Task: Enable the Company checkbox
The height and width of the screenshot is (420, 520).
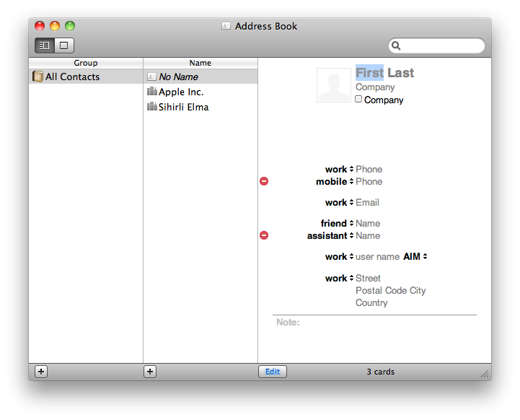Action: pos(358,100)
